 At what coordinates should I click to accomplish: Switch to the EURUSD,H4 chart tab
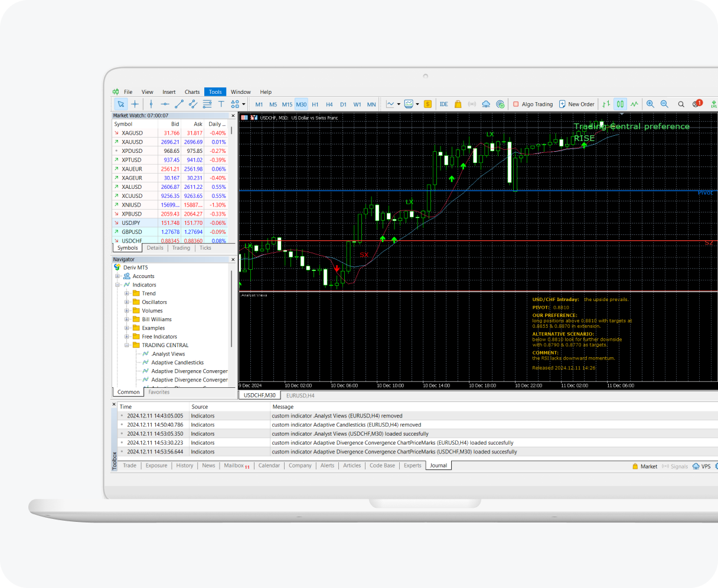tap(299, 396)
